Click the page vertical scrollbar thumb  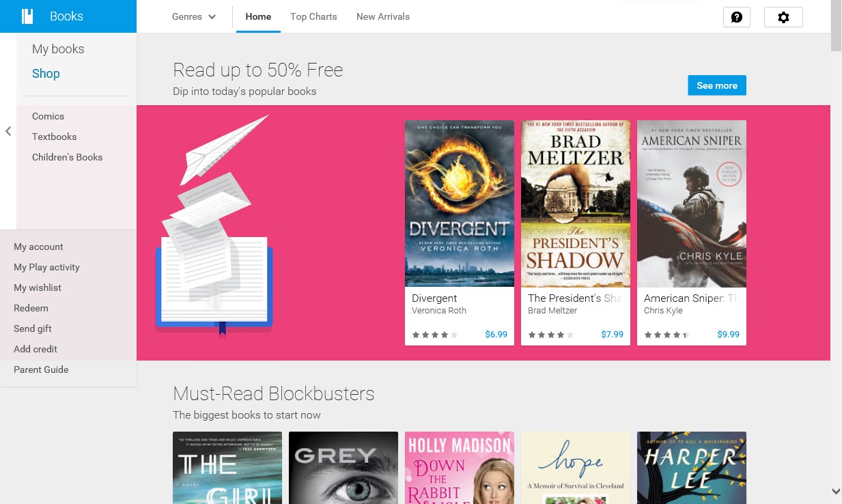coord(837,25)
